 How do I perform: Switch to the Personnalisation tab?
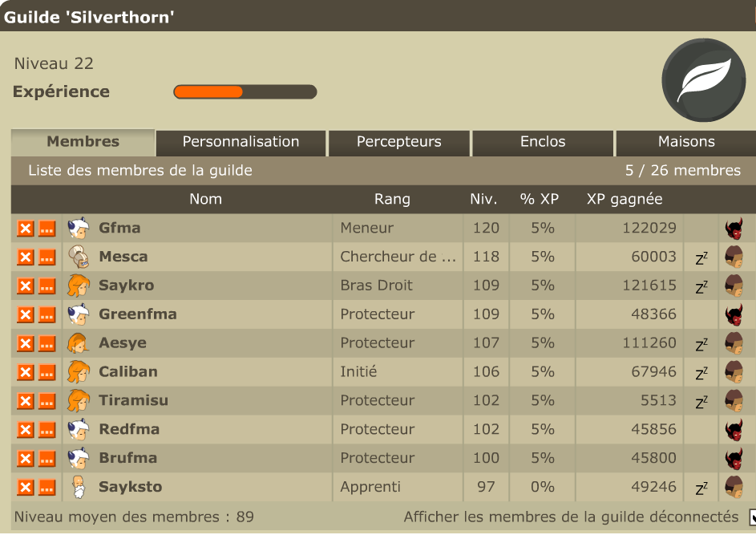[x=241, y=142]
